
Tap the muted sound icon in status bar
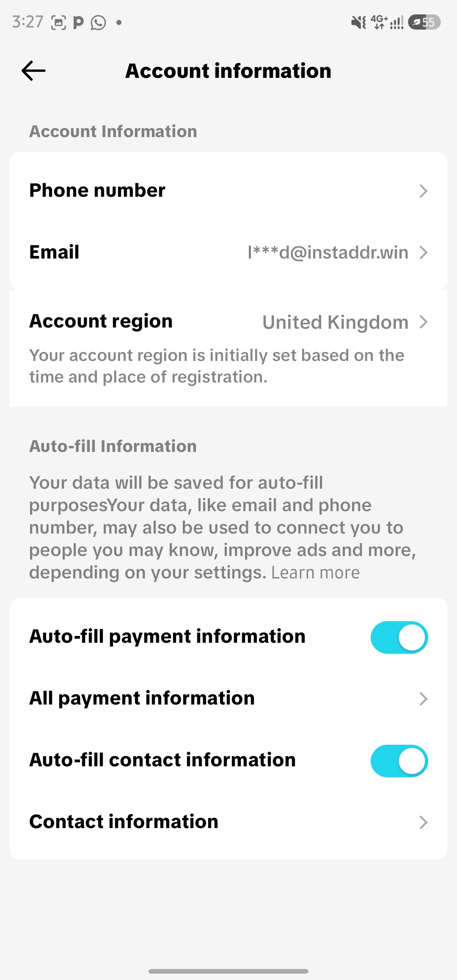coord(358,22)
